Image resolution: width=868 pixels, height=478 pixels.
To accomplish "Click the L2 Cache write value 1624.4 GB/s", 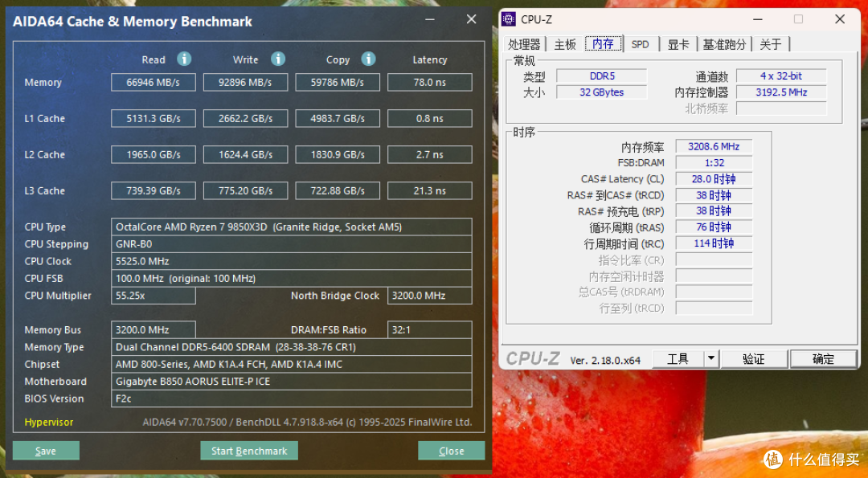I will [245, 155].
